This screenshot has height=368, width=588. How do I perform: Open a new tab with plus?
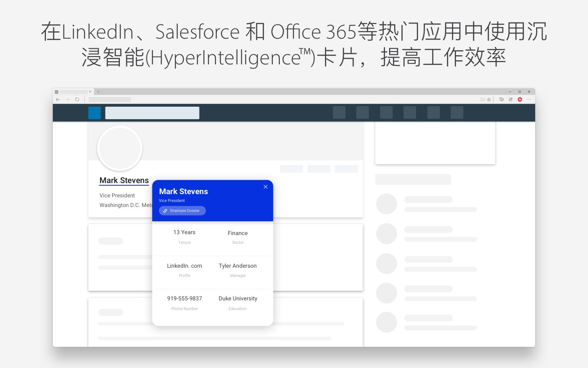(x=98, y=92)
